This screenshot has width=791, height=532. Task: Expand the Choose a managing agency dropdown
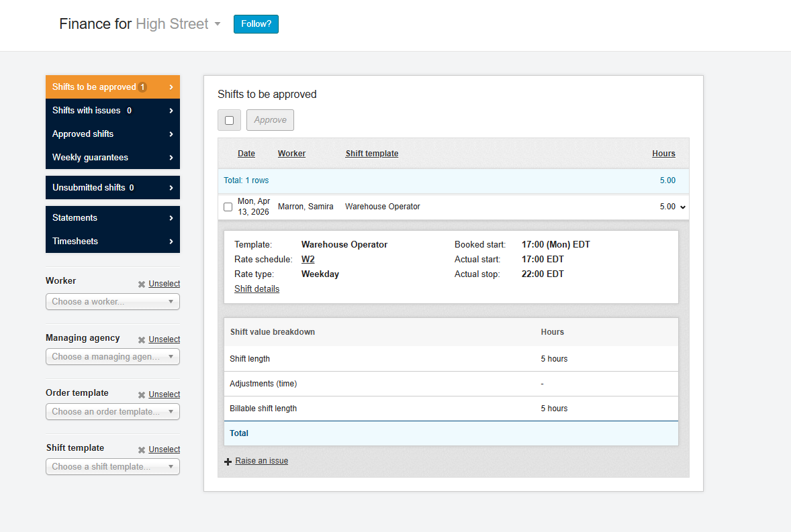coord(112,357)
